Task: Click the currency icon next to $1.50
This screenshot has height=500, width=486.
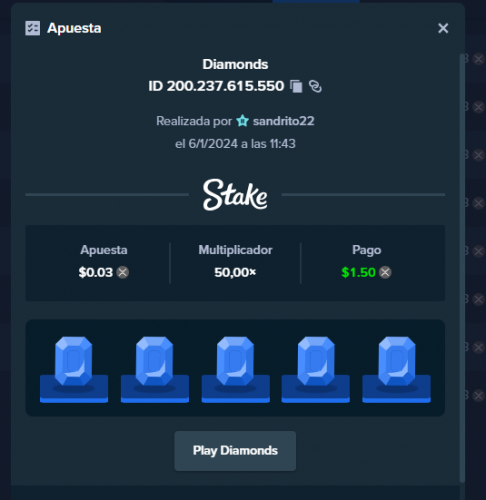Action: tap(385, 272)
